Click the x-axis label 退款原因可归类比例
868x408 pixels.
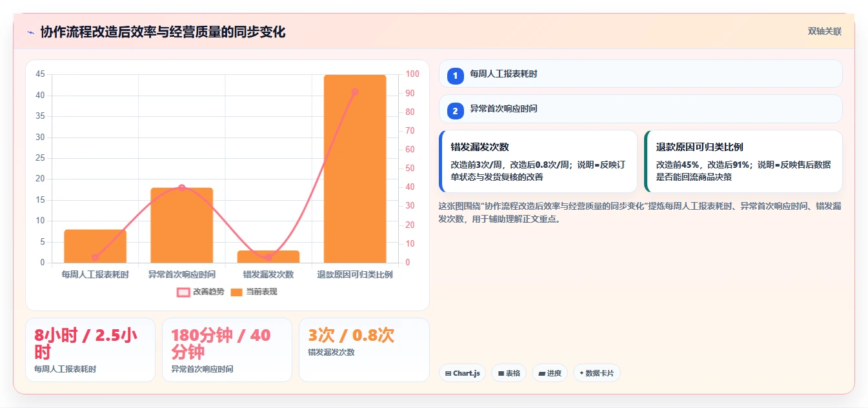click(x=355, y=274)
